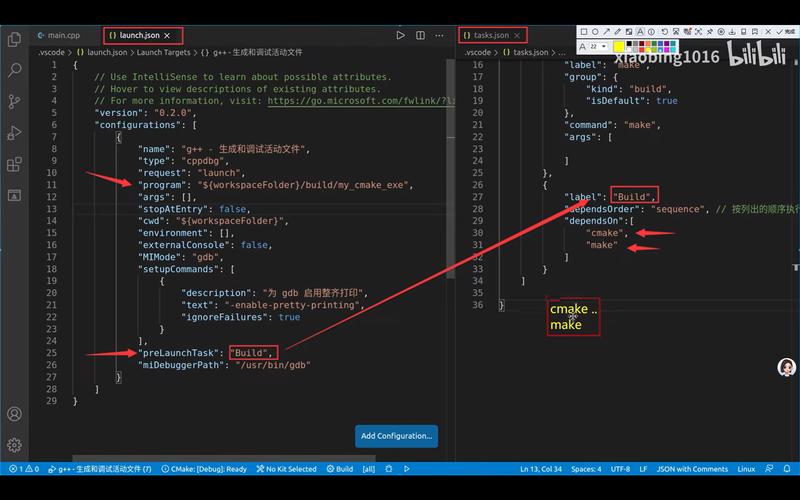Pick the black color swatch
The height and width of the screenshot is (500, 800).
tap(629, 43)
